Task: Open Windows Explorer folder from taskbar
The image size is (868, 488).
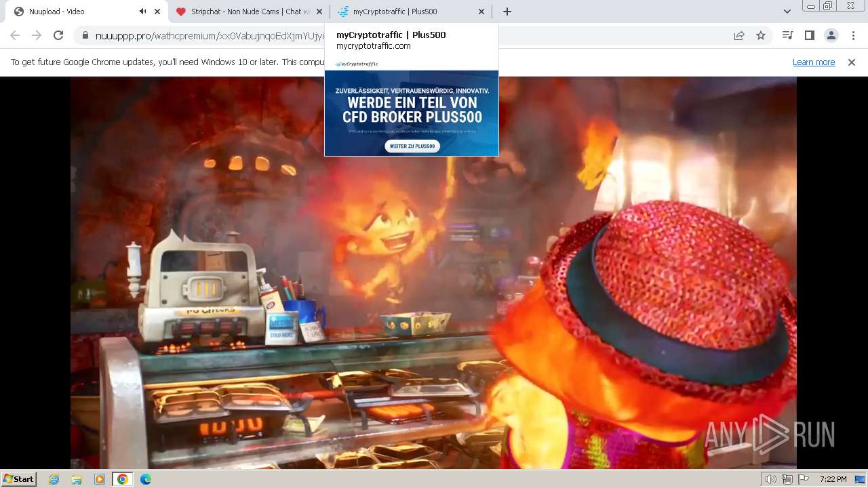Action: point(77,479)
